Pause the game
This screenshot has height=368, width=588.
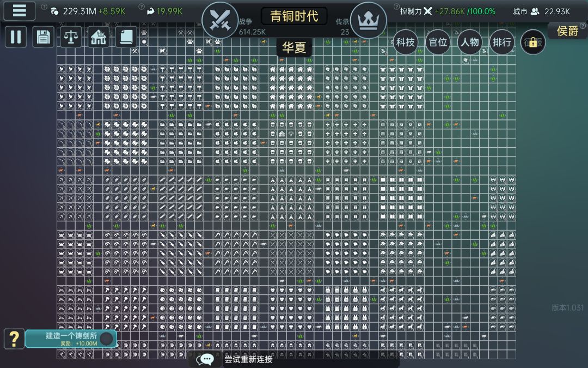(16, 37)
